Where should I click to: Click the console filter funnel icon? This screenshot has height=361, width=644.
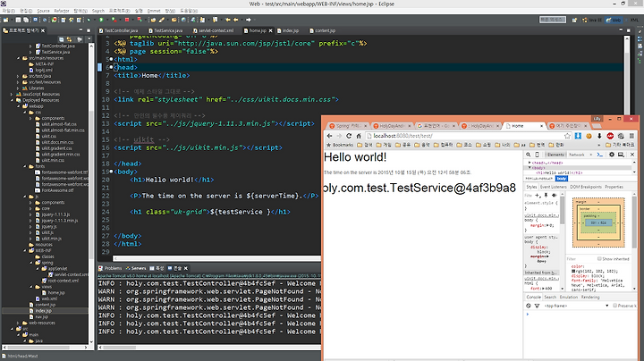click(537, 306)
